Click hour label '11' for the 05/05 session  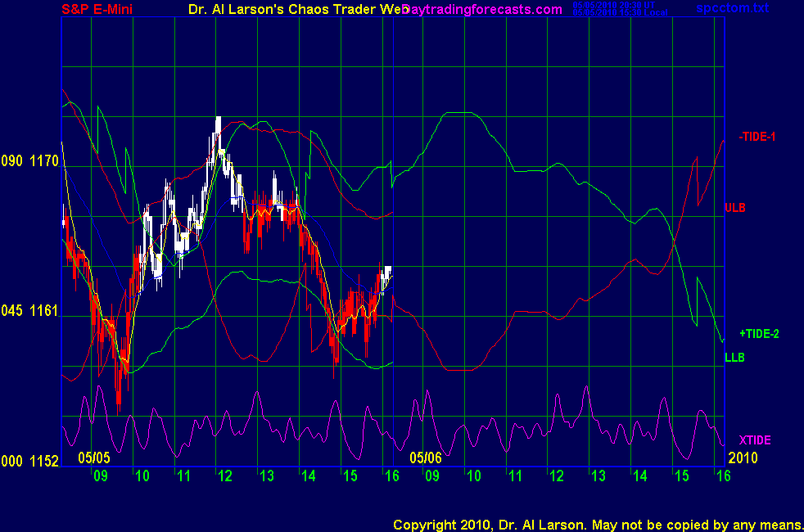coord(183,476)
